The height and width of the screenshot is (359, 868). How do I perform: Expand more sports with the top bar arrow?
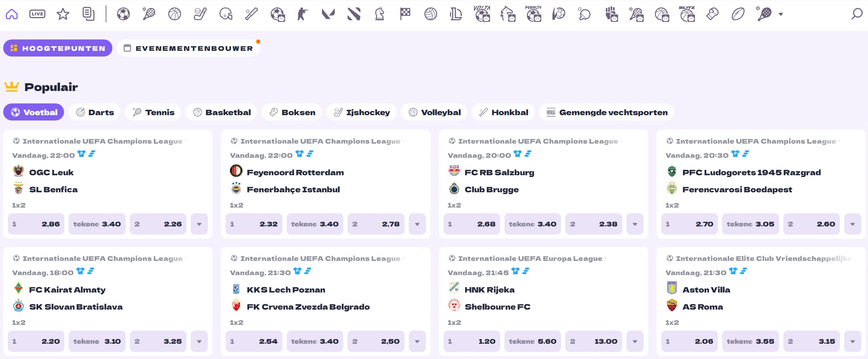(781, 14)
